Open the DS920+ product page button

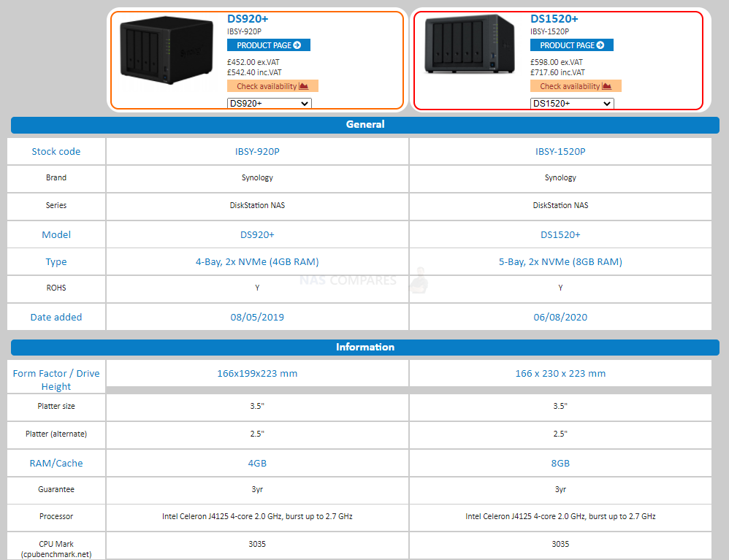click(269, 45)
